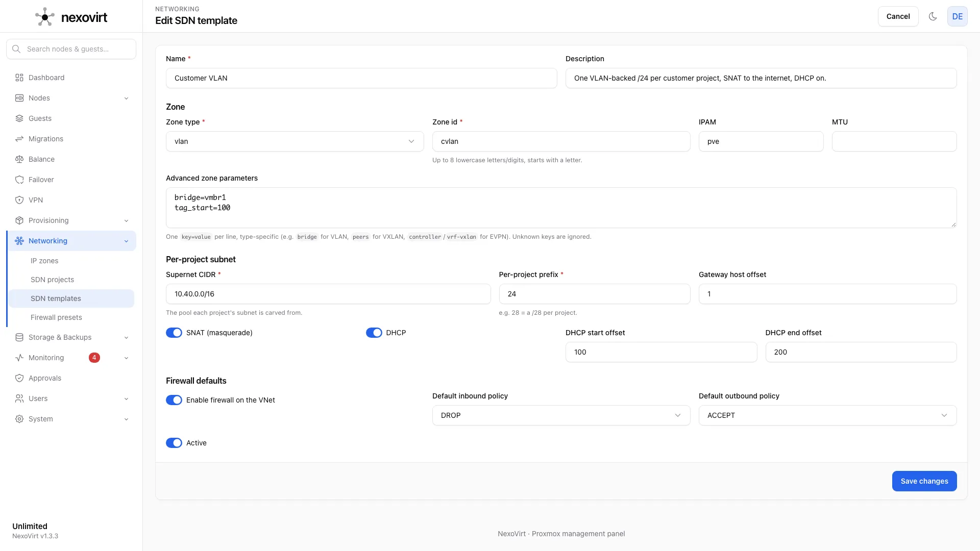Viewport: 980px width, 551px height.
Task: Focus the Search nodes & guests box
Action: coord(71,49)
